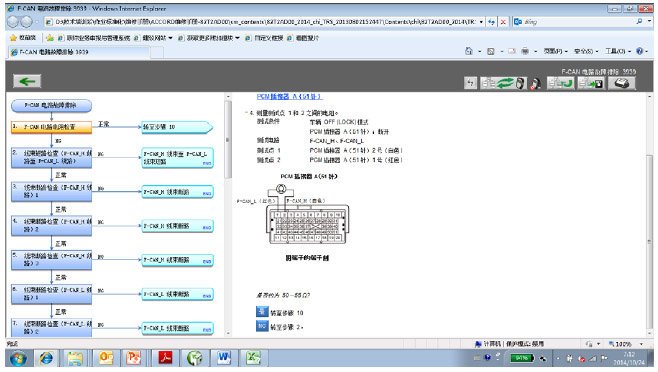Click the print button in gray toolbar
Image resolution: width=658 pixels, height=372 pixels.
click(621, 83)
